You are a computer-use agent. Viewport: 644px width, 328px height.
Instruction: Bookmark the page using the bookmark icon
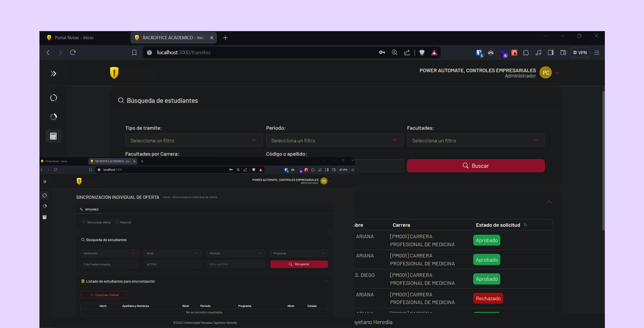[134, 53]
